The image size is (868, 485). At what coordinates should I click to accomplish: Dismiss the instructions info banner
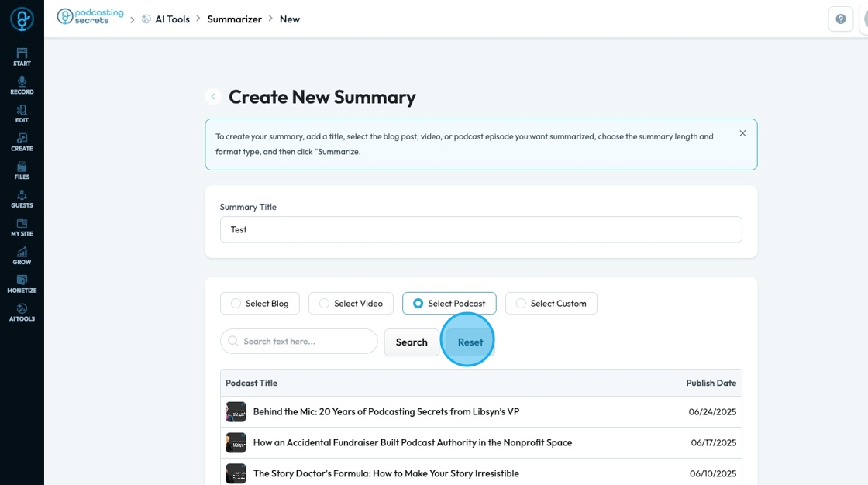tap(742, 133)
